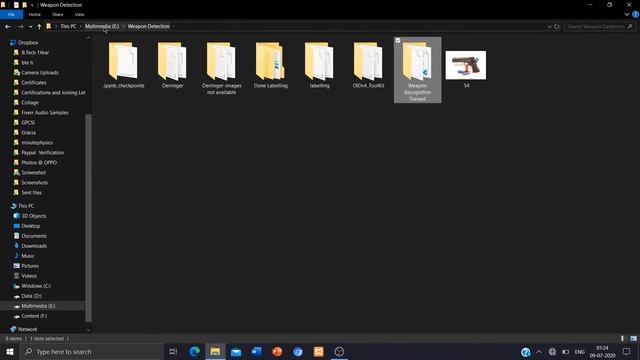Click the taskbar search box
Viewport: 640px width, 360px height.
click(x=91, y=351)
